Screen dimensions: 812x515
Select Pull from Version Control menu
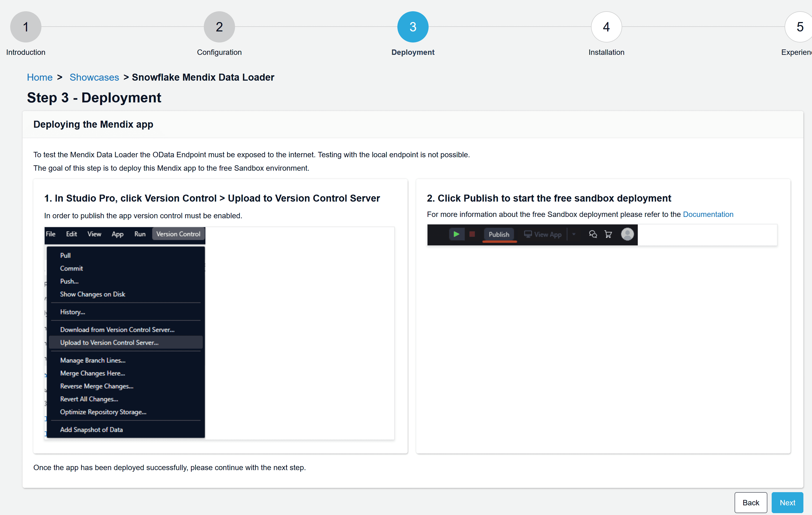[65, 255]
